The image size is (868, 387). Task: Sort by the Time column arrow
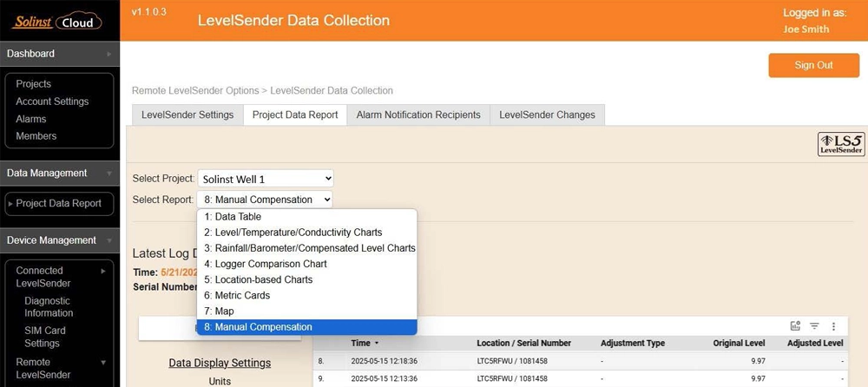click(377, 344)
